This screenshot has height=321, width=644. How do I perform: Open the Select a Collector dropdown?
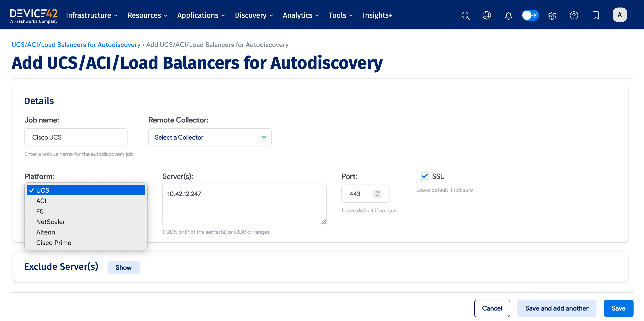[x=210, y=137]
